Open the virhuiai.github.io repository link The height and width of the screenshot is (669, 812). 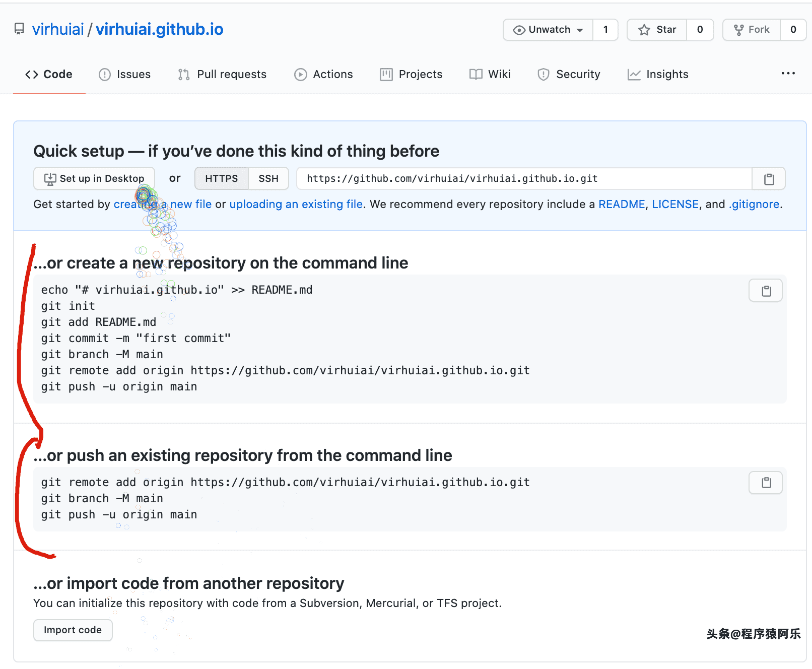pyautogui.click(x=160, y=29)
